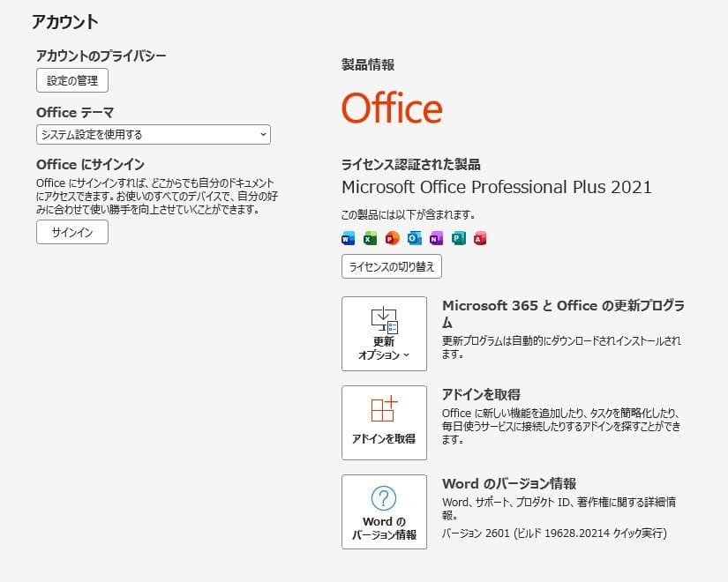Screen dimensions: 728x582
Task: Open the 更新オプション update options button
Action: coord(384,333)
